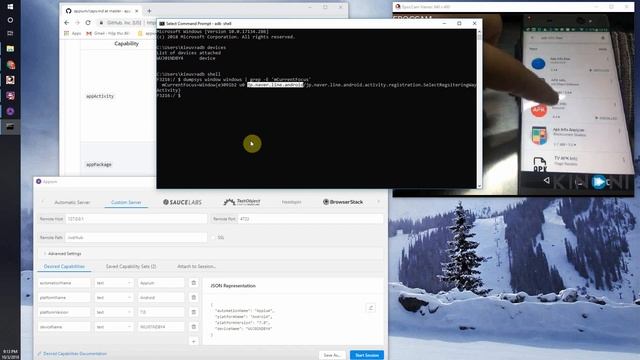Switch to the Automatic Server tab
Screen dimensions: 640x360
point(72,202)
